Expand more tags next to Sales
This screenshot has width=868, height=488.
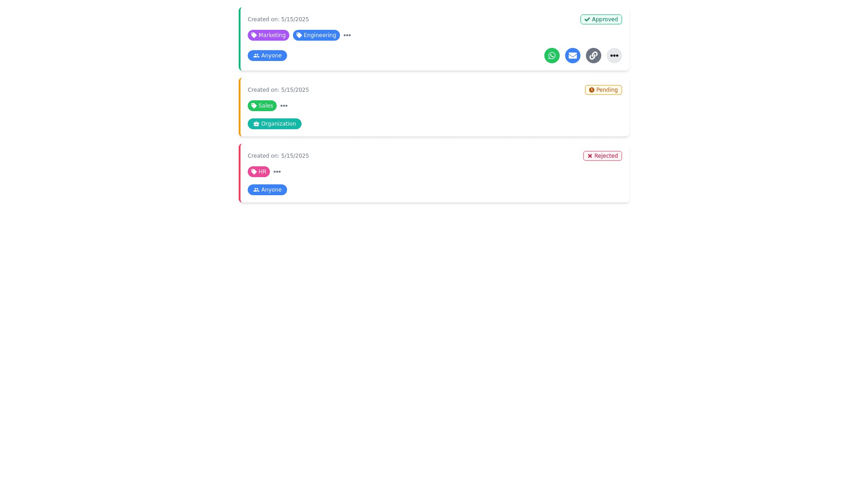[284, 106]
